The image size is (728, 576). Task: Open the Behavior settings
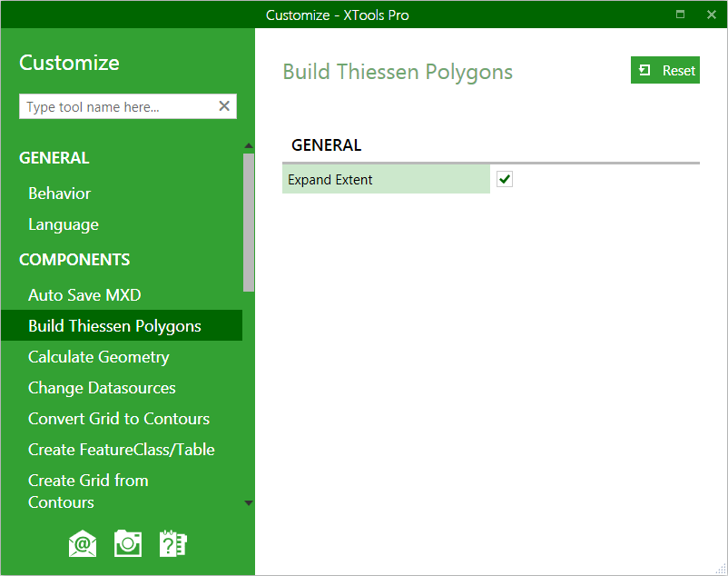[59, 194]
